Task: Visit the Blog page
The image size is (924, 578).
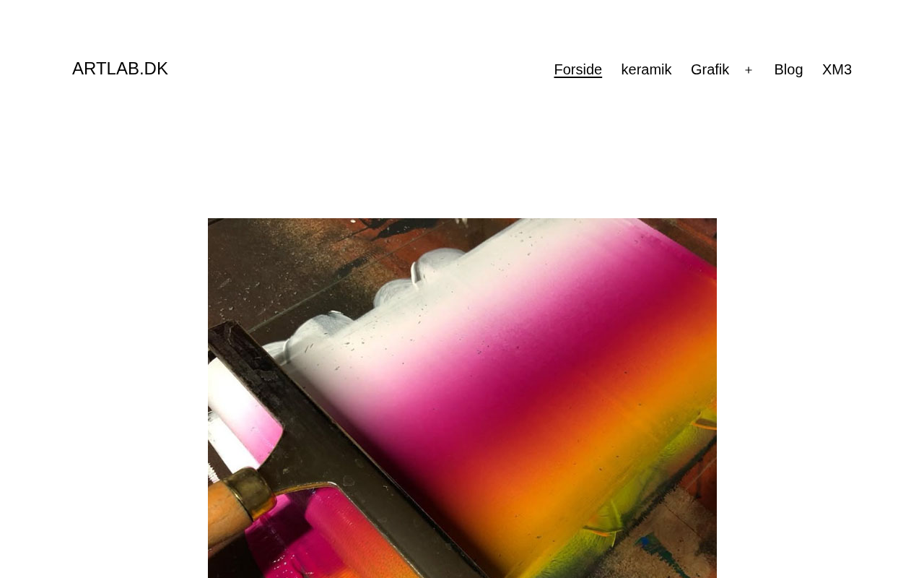Action: [x=788, y=69]
